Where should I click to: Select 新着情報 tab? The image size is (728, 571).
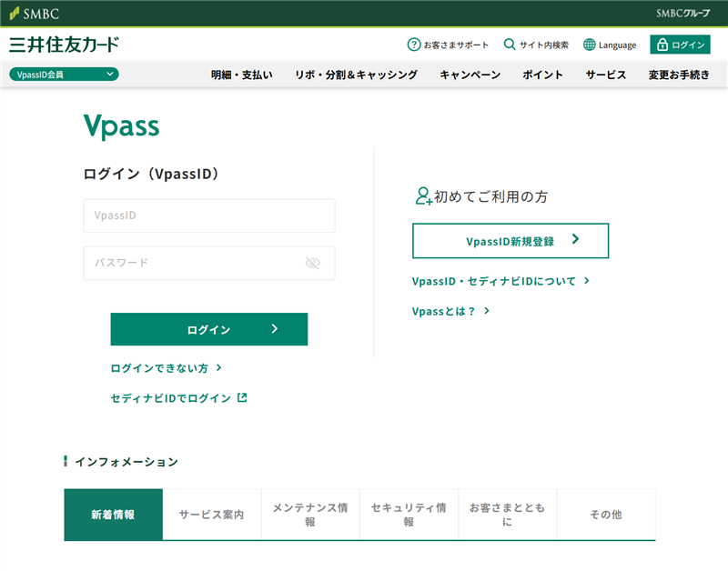[x=113, y=515]
